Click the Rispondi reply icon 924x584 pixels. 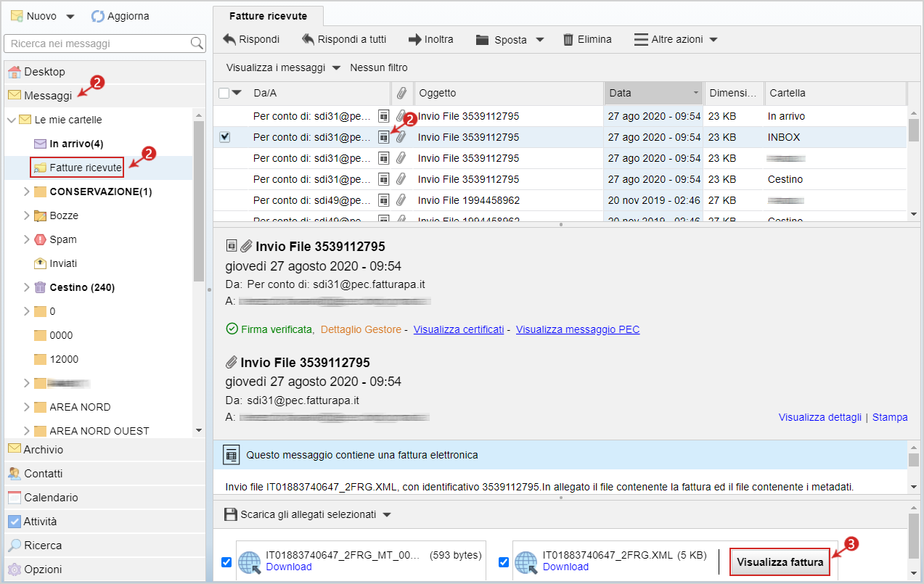pos(230,40)
